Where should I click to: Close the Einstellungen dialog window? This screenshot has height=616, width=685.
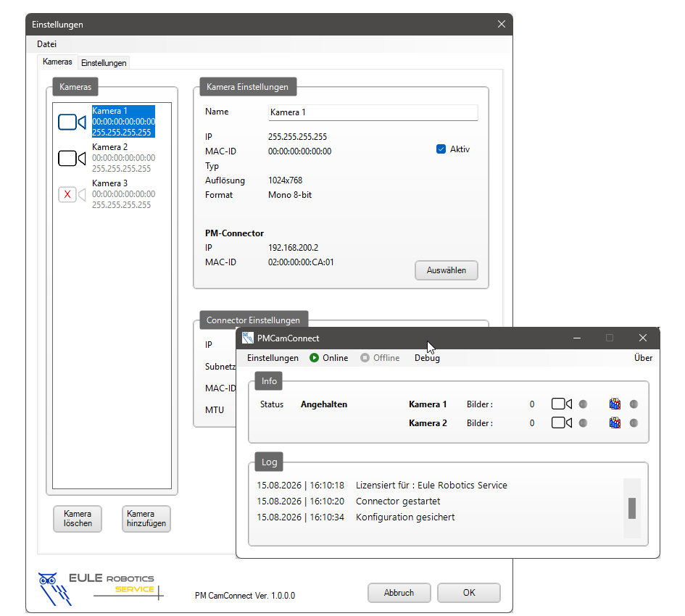pyautogui.click(x=502, y=24)
